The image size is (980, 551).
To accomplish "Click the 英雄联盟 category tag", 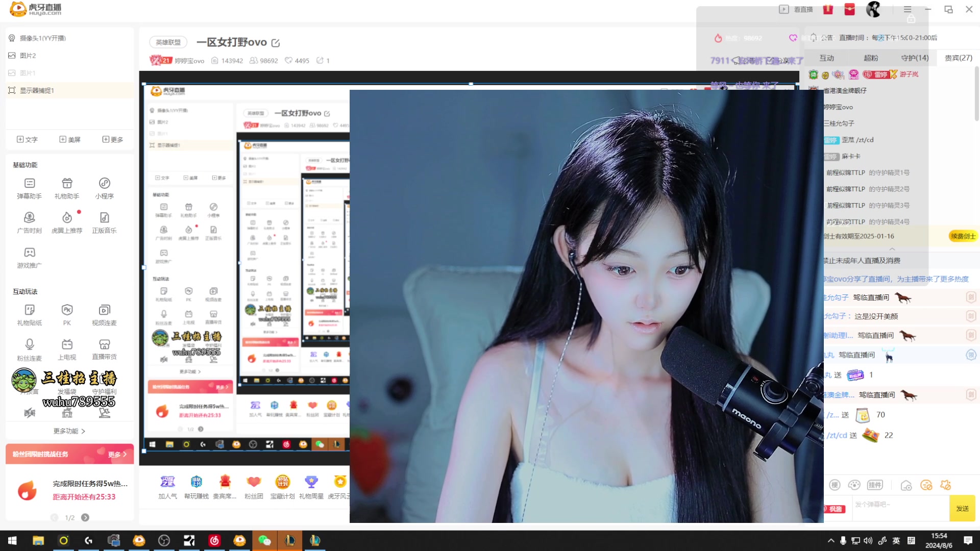I will pyautogui.click(x=168, y=42).
